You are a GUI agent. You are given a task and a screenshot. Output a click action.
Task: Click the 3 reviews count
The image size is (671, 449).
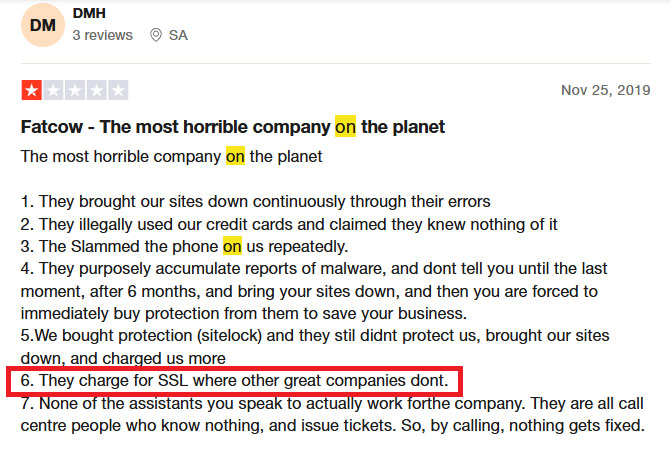click(103, 35)
